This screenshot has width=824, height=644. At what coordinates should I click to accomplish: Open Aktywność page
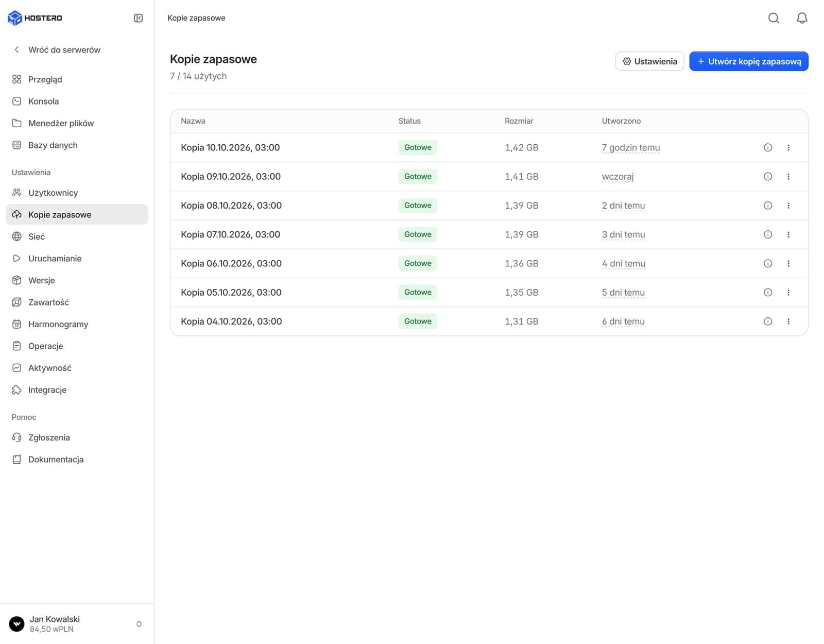77,368
